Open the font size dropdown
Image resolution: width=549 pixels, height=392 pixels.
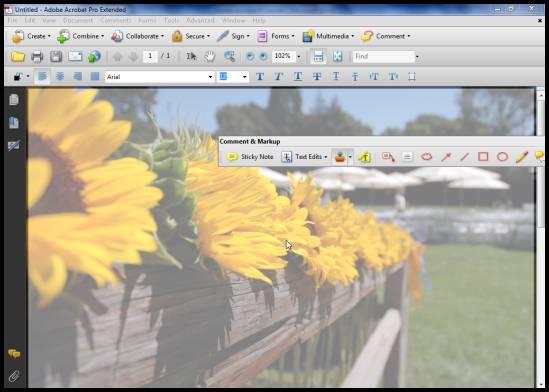[x=245, y=77]
